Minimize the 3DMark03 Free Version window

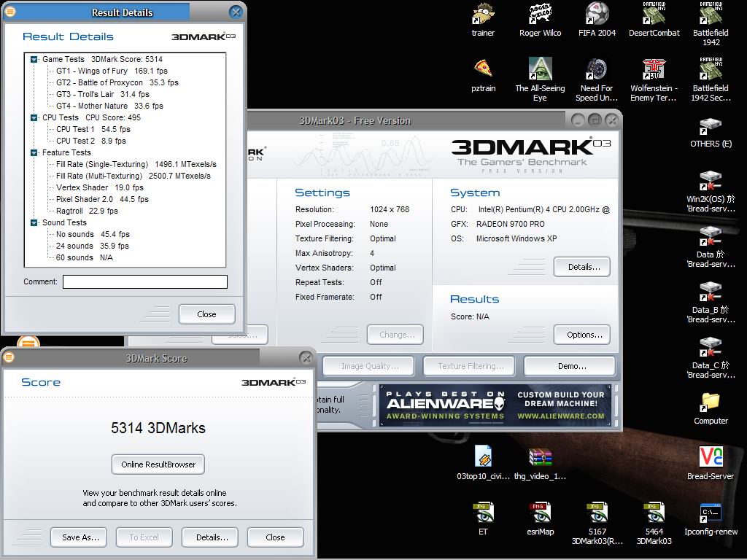click(x=578, y=120)
